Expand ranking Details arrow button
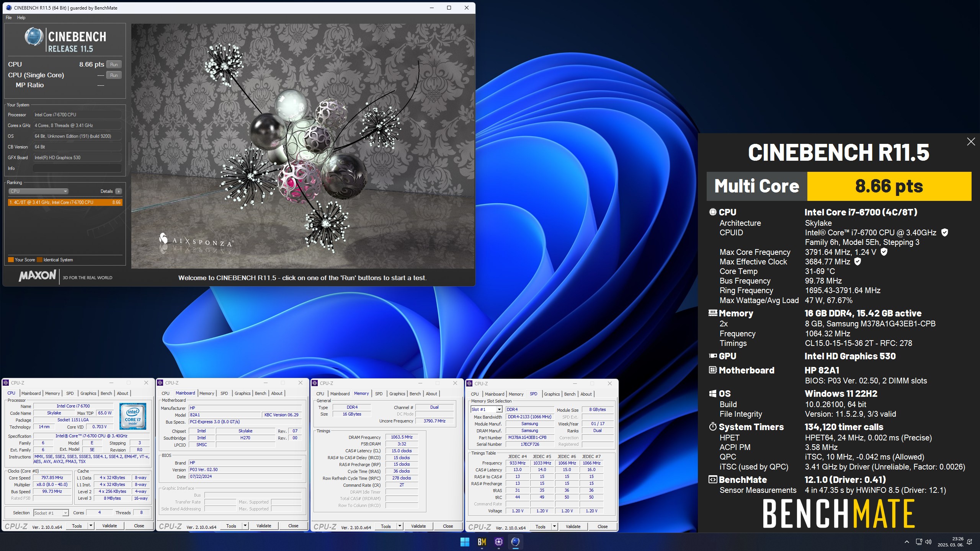 [x=119, y=191]
